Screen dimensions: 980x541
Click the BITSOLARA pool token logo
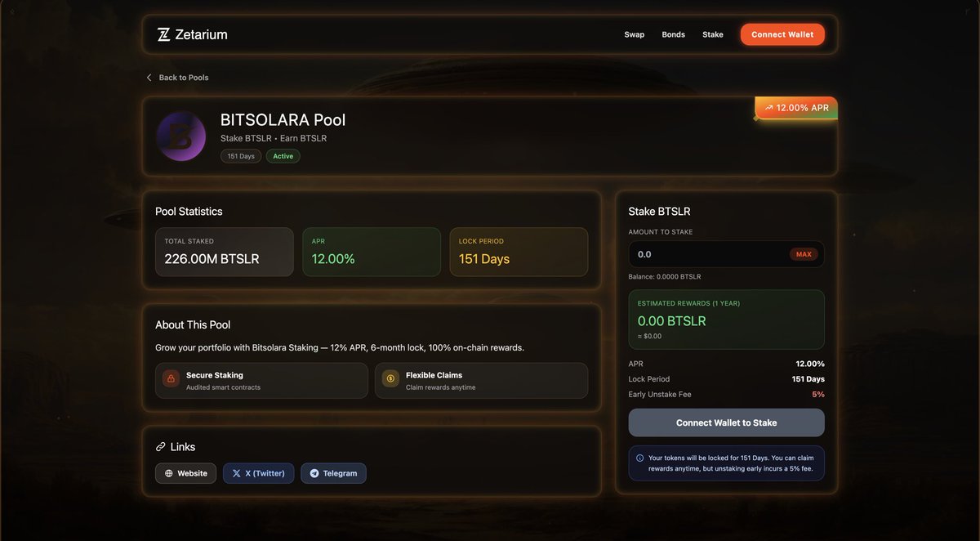180,136
